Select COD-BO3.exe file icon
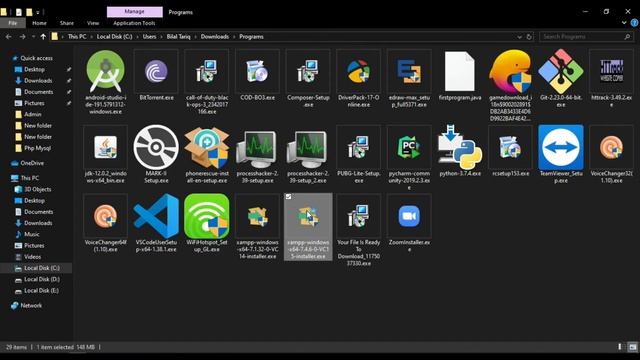The image size is (640, 360). [257, 71]
